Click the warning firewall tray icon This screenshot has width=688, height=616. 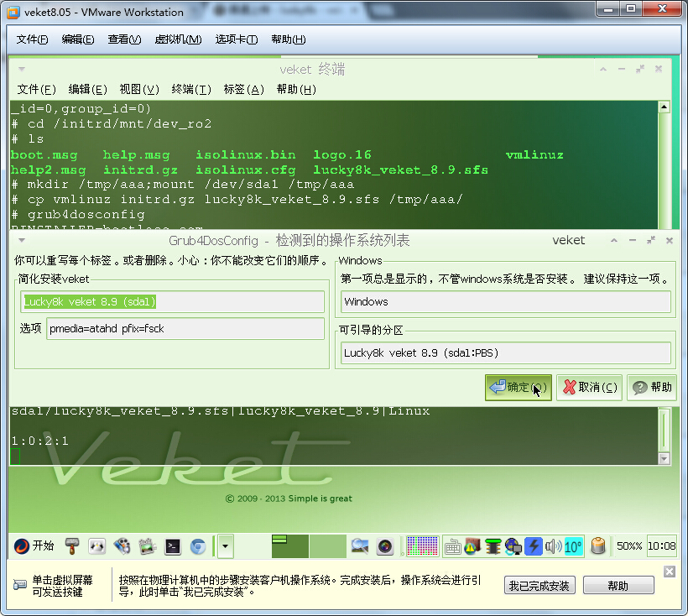(x=472, y=546)
